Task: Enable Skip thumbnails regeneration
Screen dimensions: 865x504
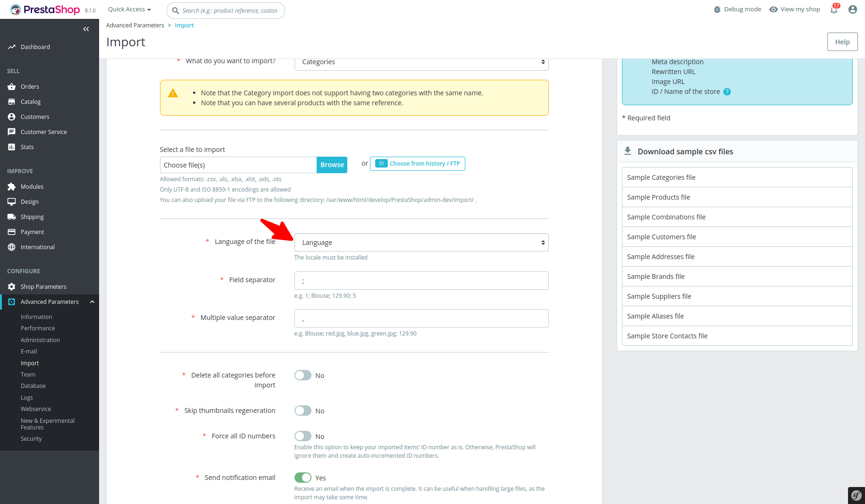Action: coord(302,411)
